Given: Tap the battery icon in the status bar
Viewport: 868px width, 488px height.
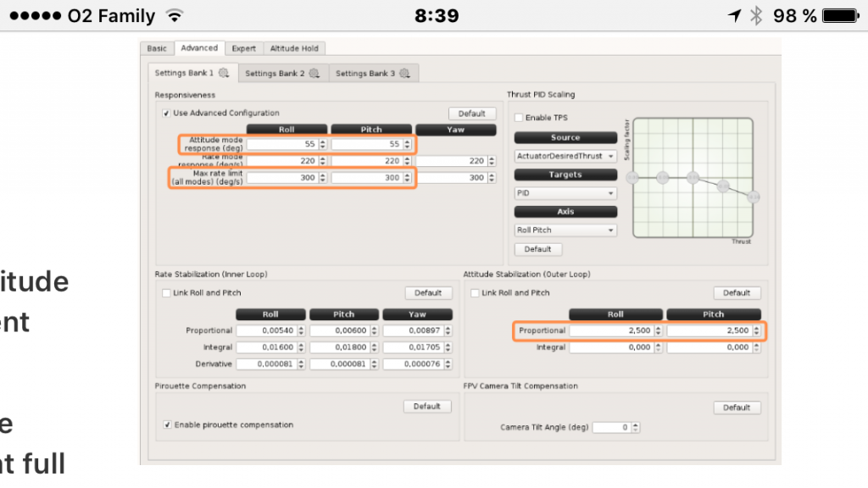Looking at the screenshot, I should [840, 16].
